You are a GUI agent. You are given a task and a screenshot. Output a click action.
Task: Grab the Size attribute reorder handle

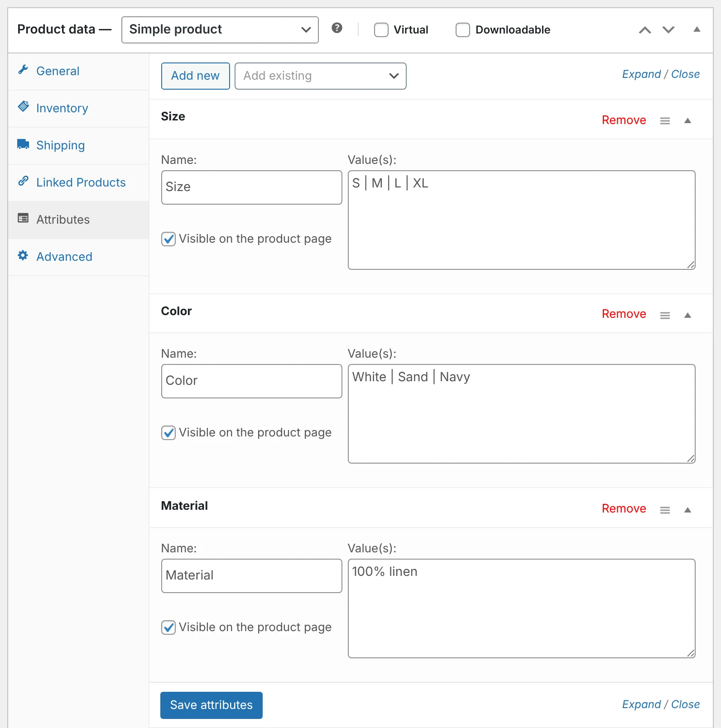665,121
